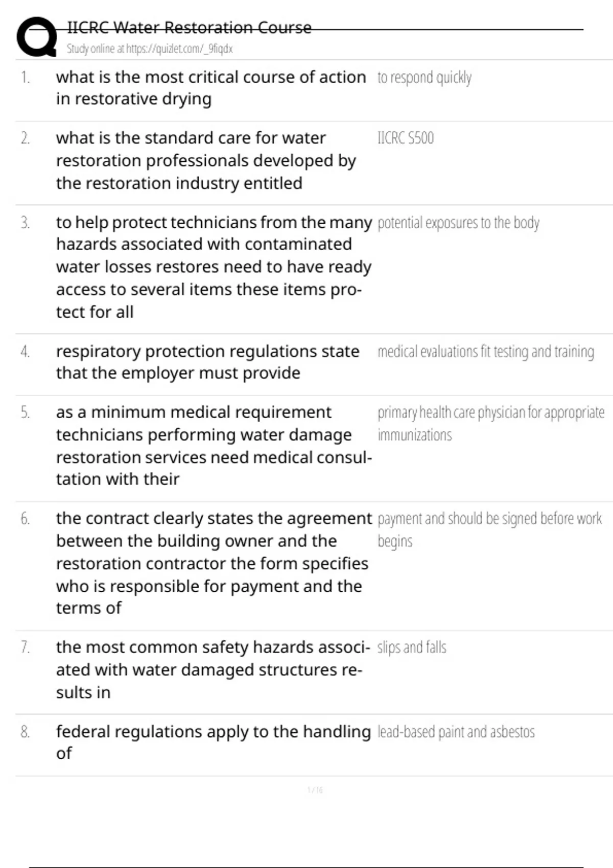Click answer "medical evaluations fit testing and training"
This screenshot has height=868, width=613.
485,352
